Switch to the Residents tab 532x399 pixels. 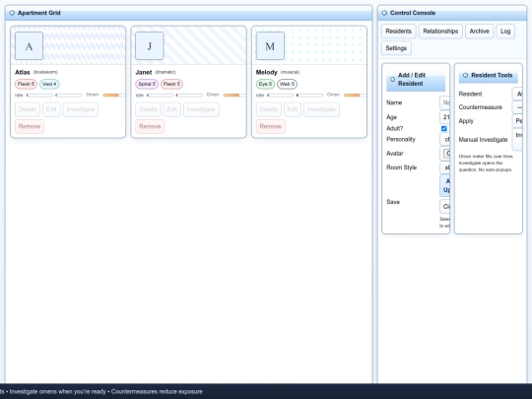(399, 32)
